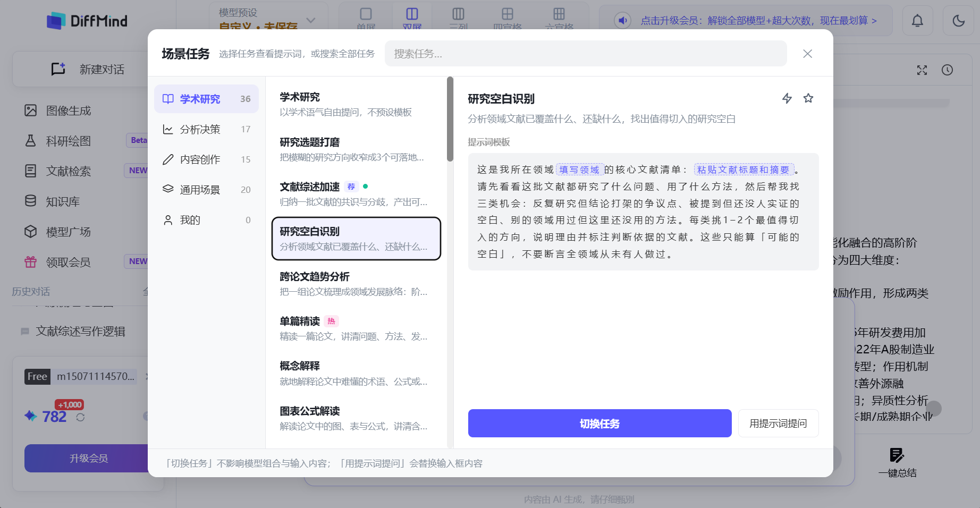The height and width of the screenshot is (508, 980).
Task: Click the 新建对话 button
Action: click(87, 69)
